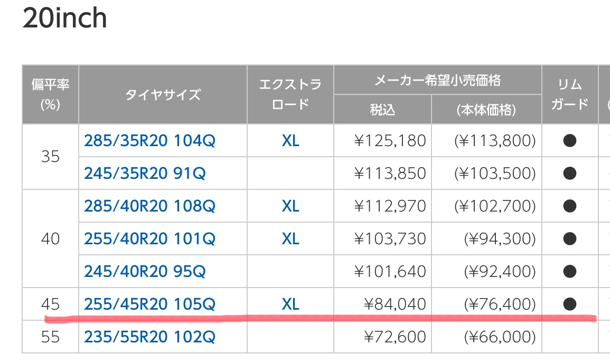The height and width of the screenshot is (364, 610).
Task: Click the rim guard dot for 245/40R20
Action: [x=569, y=271]
